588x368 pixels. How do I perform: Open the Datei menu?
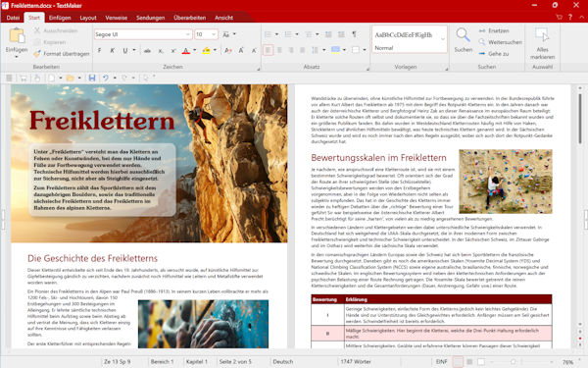click(13, 18)
